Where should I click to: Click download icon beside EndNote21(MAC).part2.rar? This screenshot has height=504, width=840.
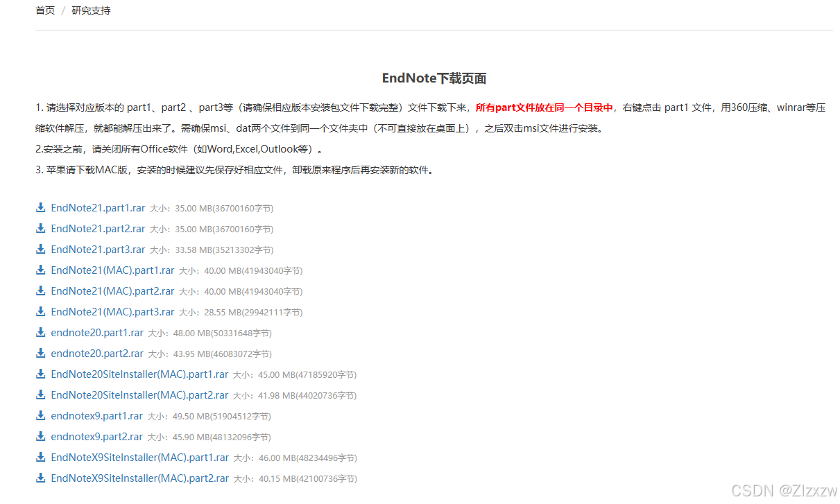[x=40, y=290]
